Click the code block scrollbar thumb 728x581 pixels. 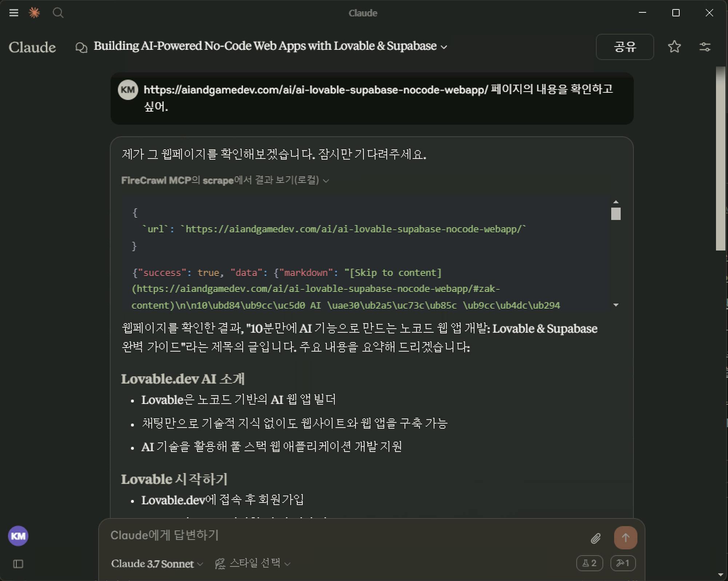[616, 213]
